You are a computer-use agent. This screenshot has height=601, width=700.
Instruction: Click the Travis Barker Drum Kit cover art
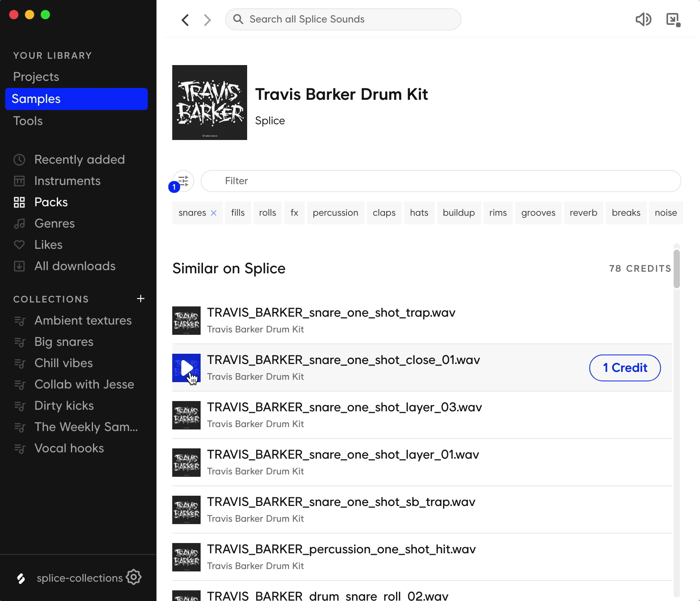click(x=210, y=103)
